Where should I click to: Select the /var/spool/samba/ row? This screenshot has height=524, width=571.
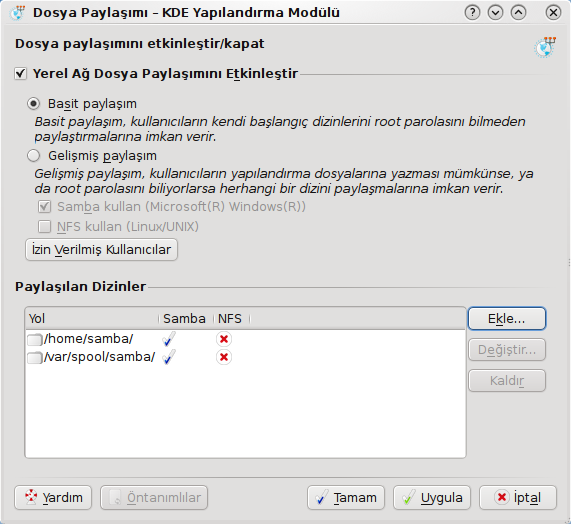pos(245,357)
